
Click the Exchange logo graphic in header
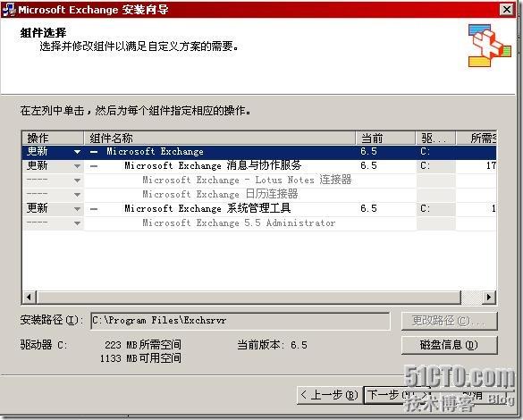(x=489, y=46)
